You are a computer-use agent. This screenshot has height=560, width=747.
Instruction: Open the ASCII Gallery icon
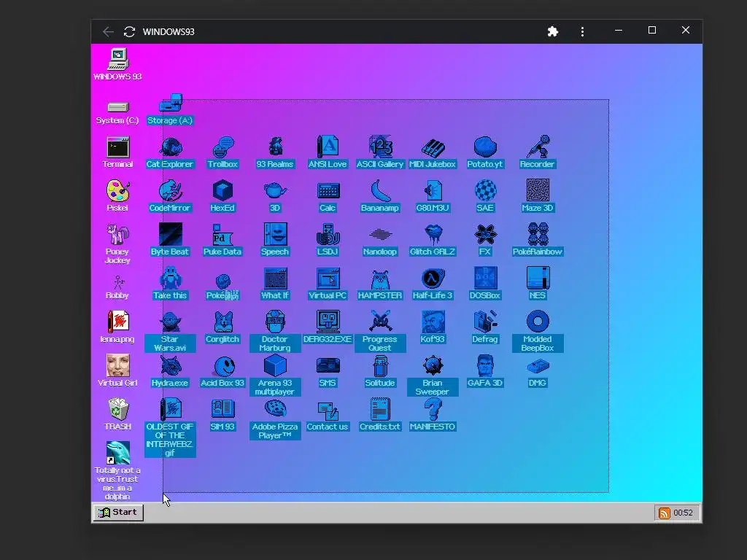pyautogui.click(x=380, y=147)
